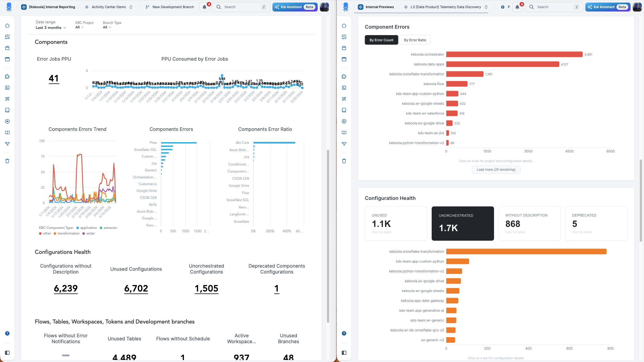This screenshot has height=362, width=644.
Task: Select the By Error Count toggle
Action: (x=381, y=40)
